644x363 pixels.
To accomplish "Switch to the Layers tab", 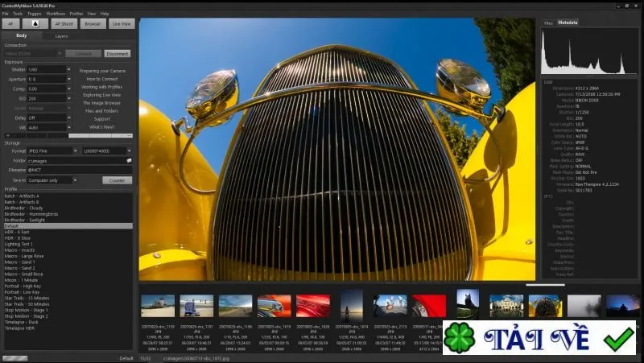I will coord(61,36).
